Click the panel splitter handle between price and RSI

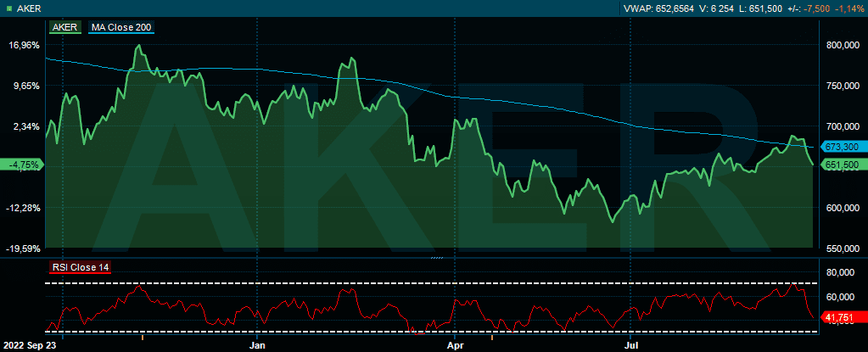click(437, 257)
